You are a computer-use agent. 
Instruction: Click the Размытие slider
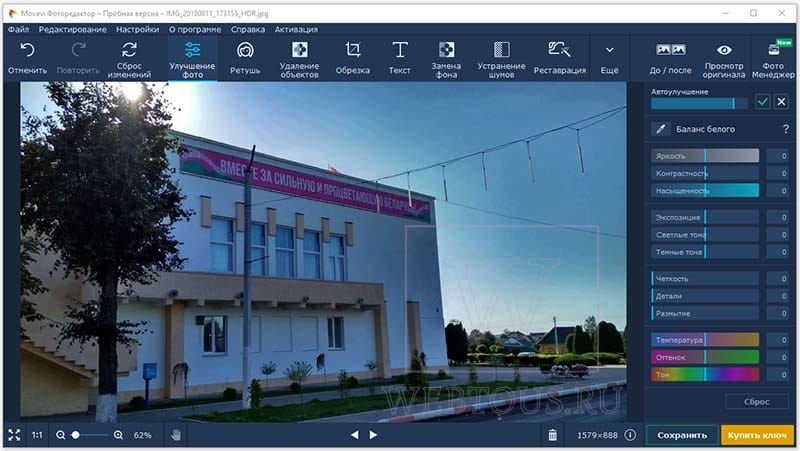coord(705,313)
